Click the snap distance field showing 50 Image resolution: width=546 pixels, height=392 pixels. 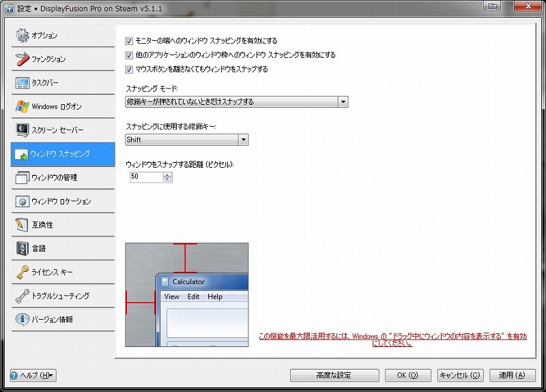(146, 177)
